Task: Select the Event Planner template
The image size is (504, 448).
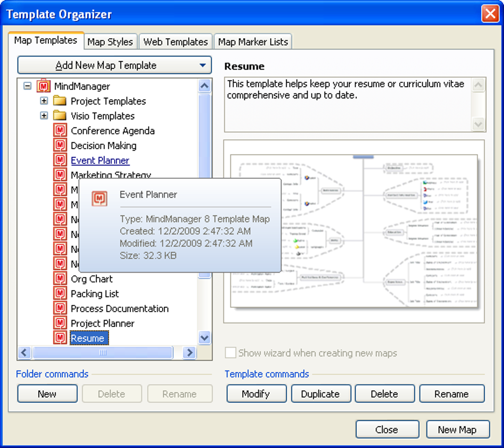Action: [x=100, y=161]
